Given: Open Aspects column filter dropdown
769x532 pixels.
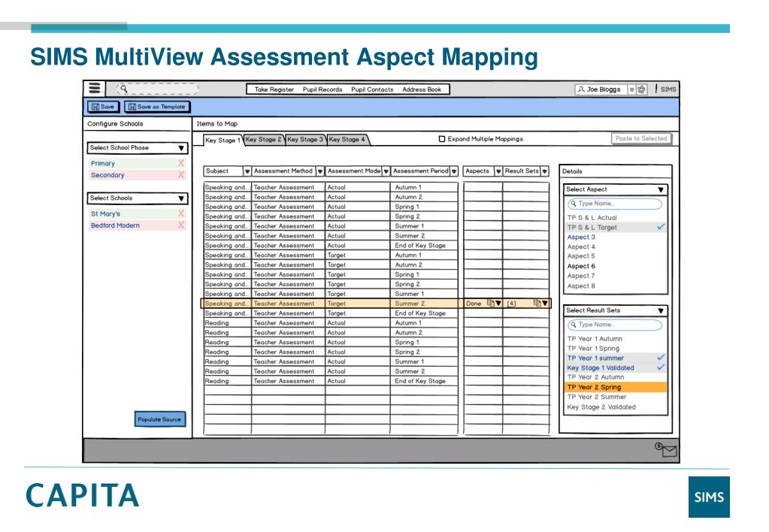Looking at the screenshot, I should coord(498,171).
